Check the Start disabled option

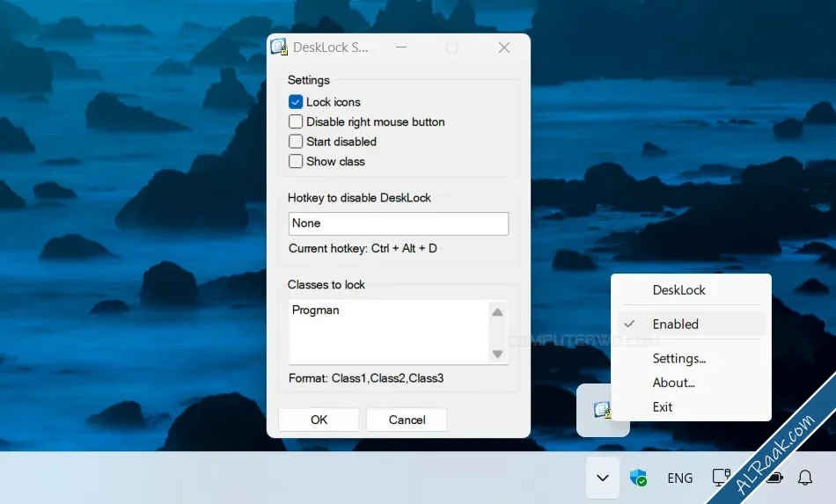coord(296,142)
